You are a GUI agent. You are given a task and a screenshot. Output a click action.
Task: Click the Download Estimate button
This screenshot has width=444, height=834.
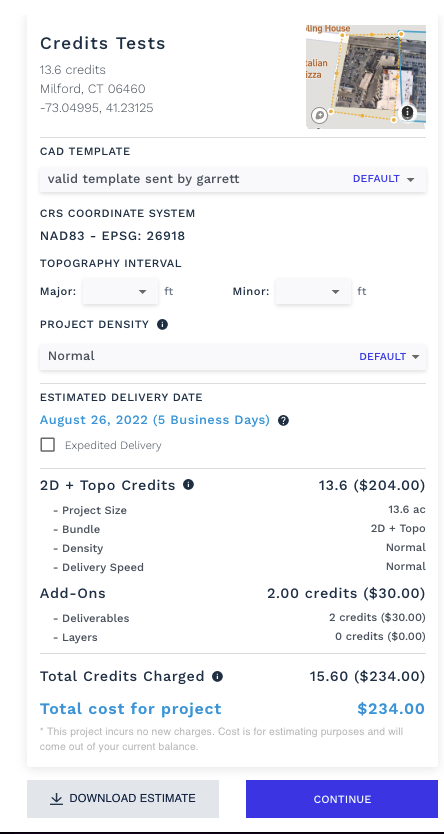click(123, 799)
